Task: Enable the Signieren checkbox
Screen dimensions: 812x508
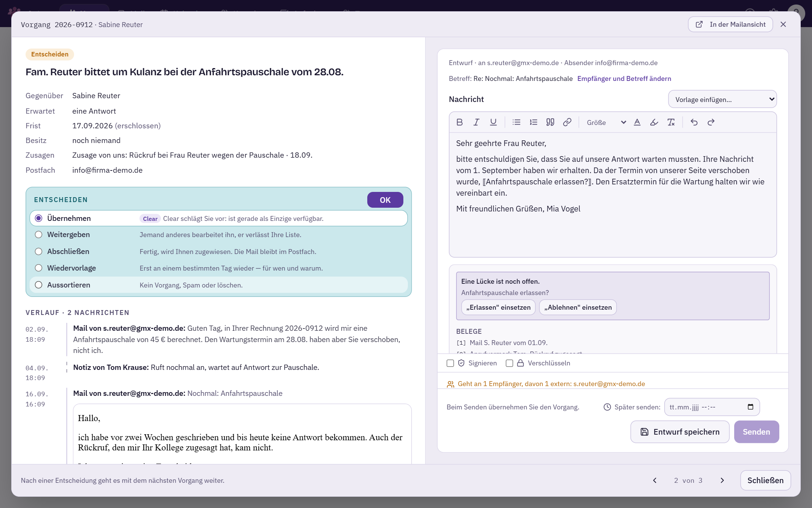Action: tap(450, 363)
